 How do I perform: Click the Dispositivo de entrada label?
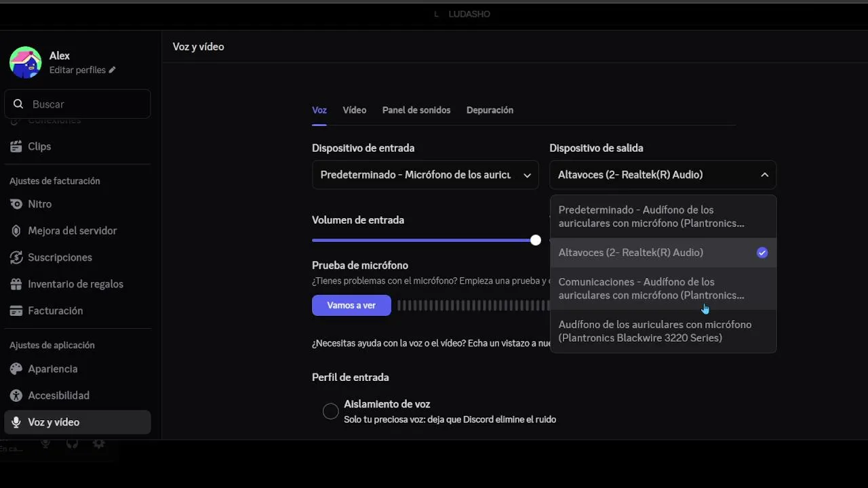click(363, 148)
